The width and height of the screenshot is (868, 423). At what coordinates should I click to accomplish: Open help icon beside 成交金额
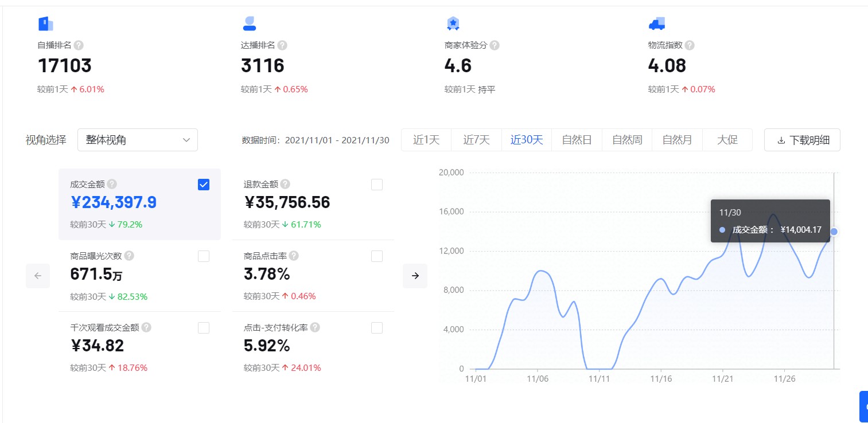point(112,184)
